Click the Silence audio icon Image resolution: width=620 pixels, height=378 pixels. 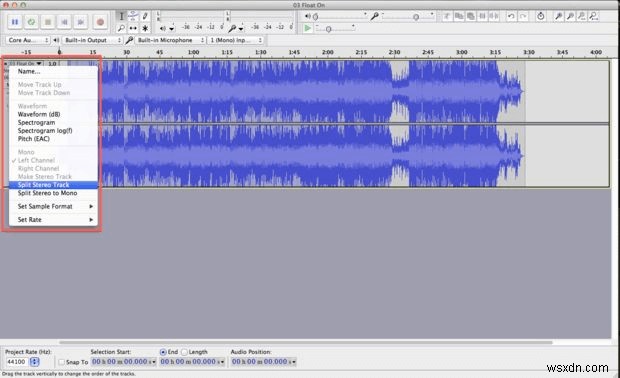[494, 16]
